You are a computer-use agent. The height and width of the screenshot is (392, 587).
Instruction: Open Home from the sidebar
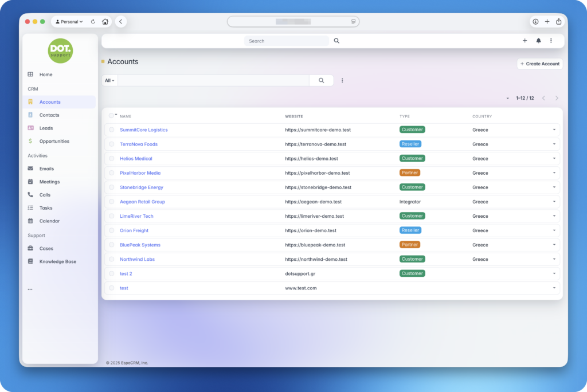tap(46, 75)
